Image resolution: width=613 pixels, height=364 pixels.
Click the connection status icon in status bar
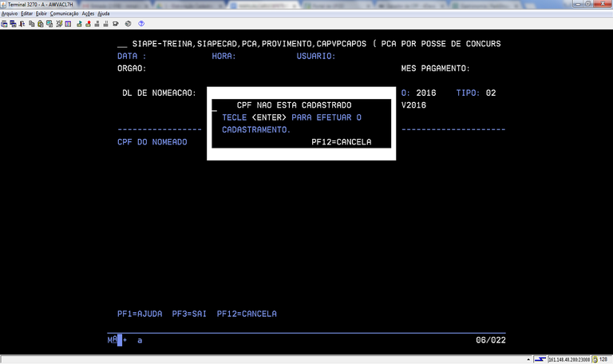coord(540,359)
